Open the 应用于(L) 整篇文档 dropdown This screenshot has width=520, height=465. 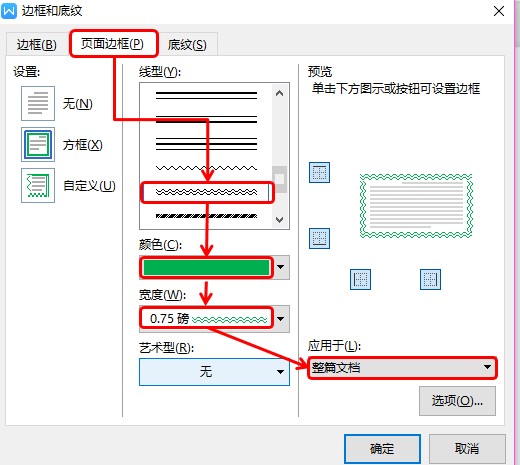tap(402, 368)
